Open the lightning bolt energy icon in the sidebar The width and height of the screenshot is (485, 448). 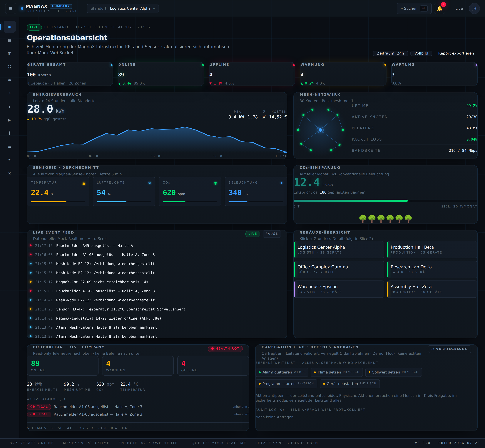point(9,93)
